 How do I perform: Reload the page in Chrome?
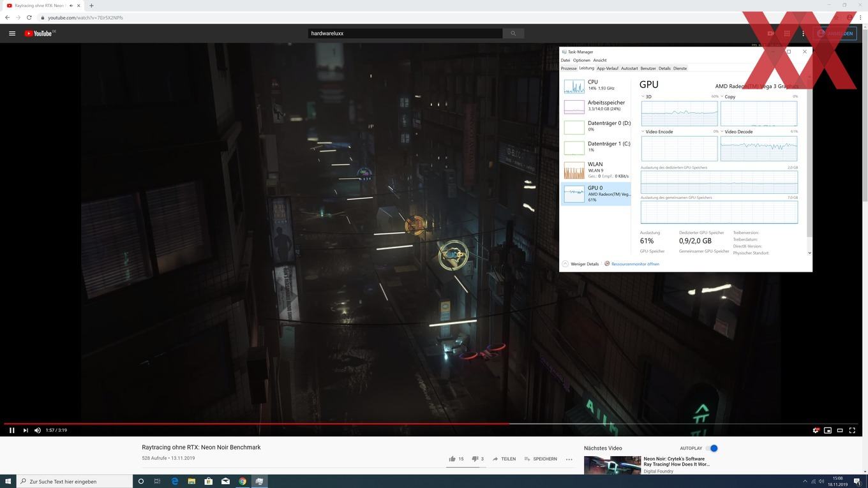coord(29,17)
